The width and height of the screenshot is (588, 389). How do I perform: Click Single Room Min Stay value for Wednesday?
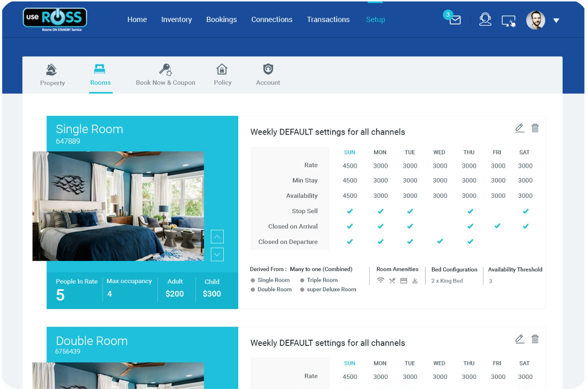(x=440, y=181)
